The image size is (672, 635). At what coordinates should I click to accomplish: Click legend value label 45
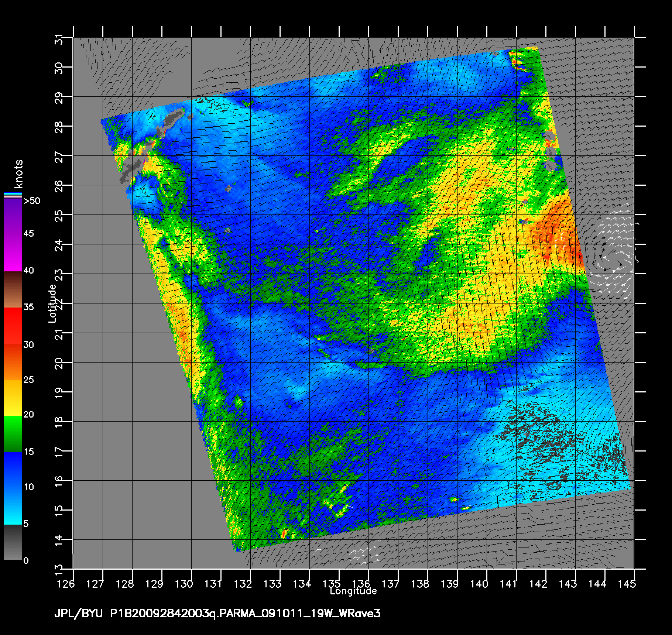pos(29,233)
